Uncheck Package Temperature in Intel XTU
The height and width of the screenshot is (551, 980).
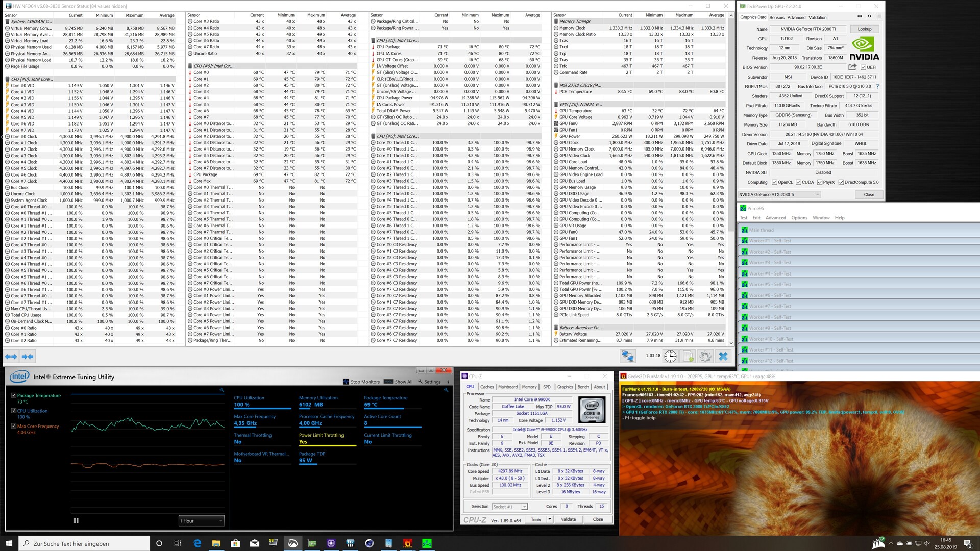coord(14,395)
